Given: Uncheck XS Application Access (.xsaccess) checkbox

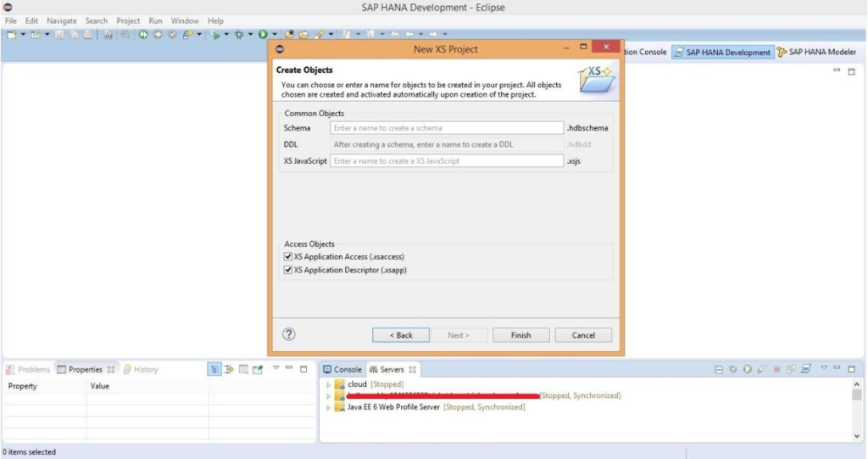Looking at the screenshot, I should tap(289, 256).
